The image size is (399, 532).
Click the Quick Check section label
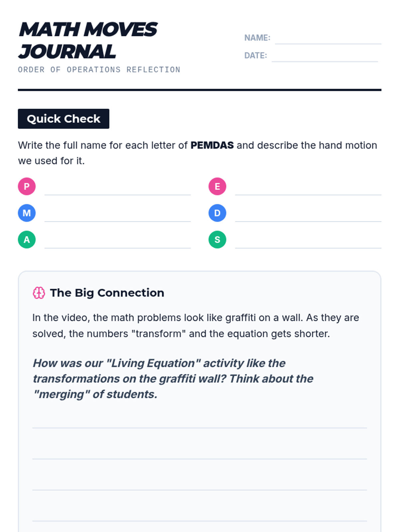point(64,119)
